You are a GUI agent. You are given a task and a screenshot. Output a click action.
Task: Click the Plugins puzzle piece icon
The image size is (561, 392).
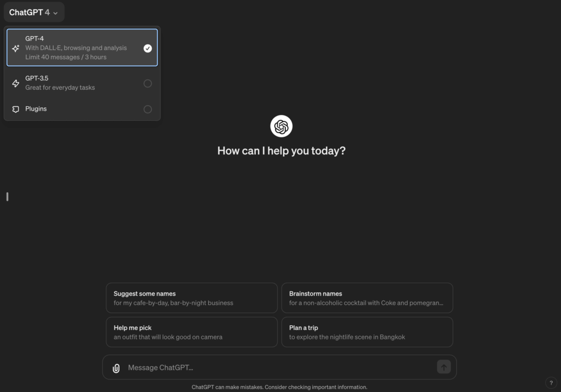coord(16,109)
